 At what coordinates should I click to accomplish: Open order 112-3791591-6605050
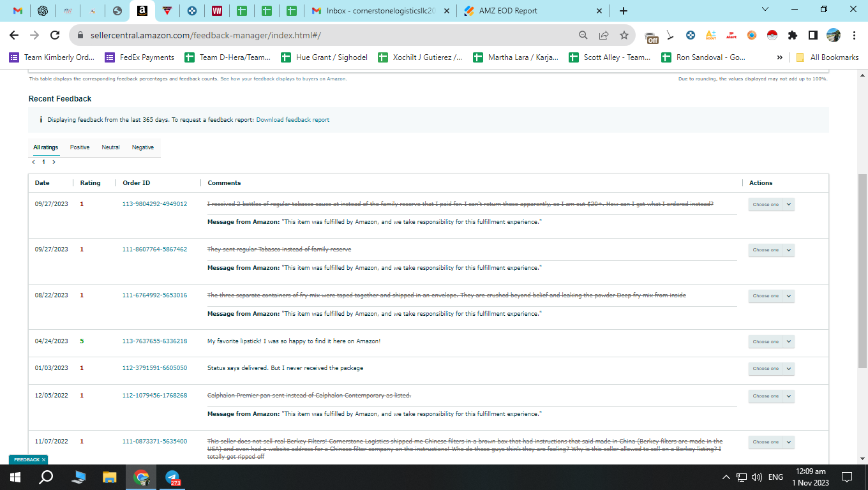click(154, 368)
